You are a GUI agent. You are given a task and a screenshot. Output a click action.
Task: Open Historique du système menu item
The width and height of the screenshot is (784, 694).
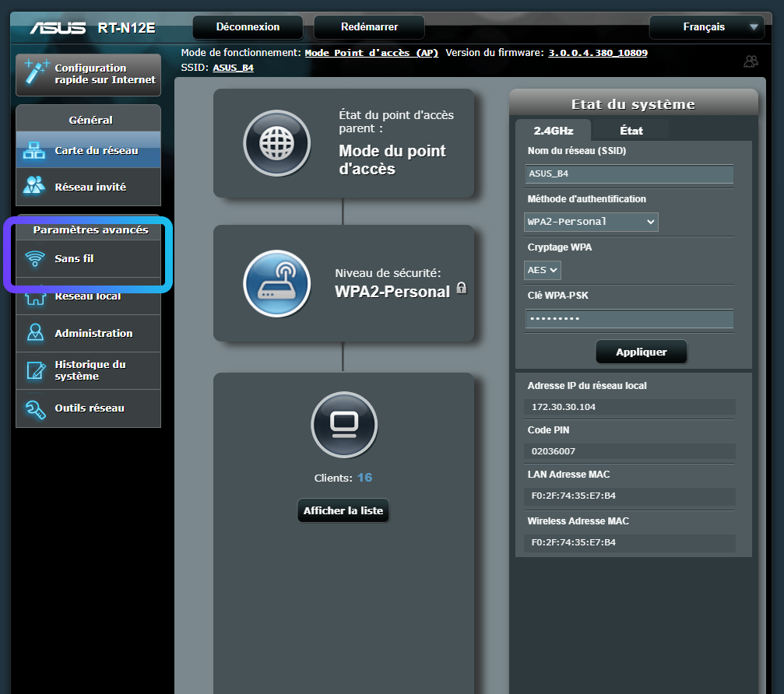pos(89,371)
